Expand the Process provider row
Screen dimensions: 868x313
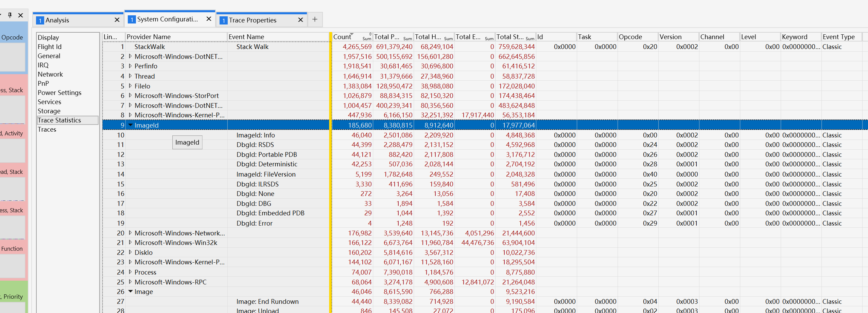pos(130,272)
